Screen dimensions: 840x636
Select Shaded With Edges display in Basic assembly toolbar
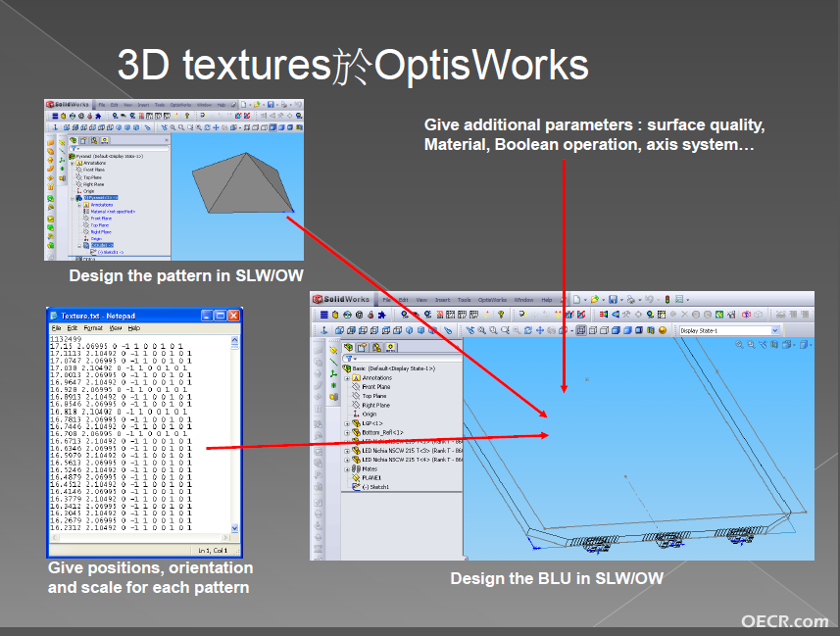pos(616,330)
